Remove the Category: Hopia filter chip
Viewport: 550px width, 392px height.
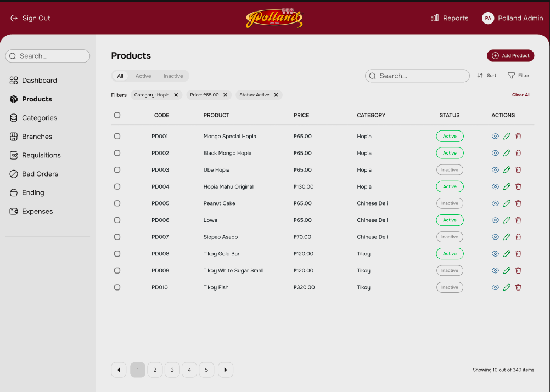[176, 95]
